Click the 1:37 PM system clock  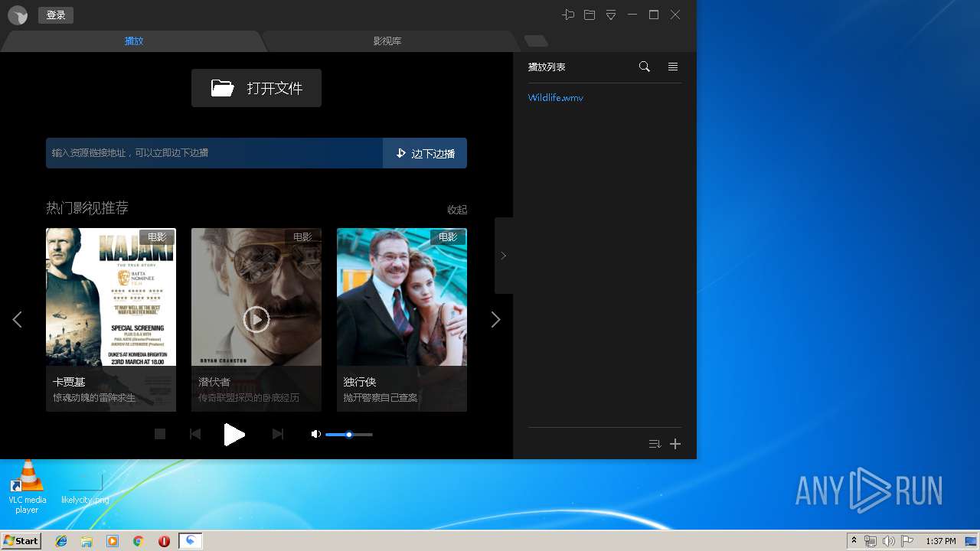pos(941,541)
